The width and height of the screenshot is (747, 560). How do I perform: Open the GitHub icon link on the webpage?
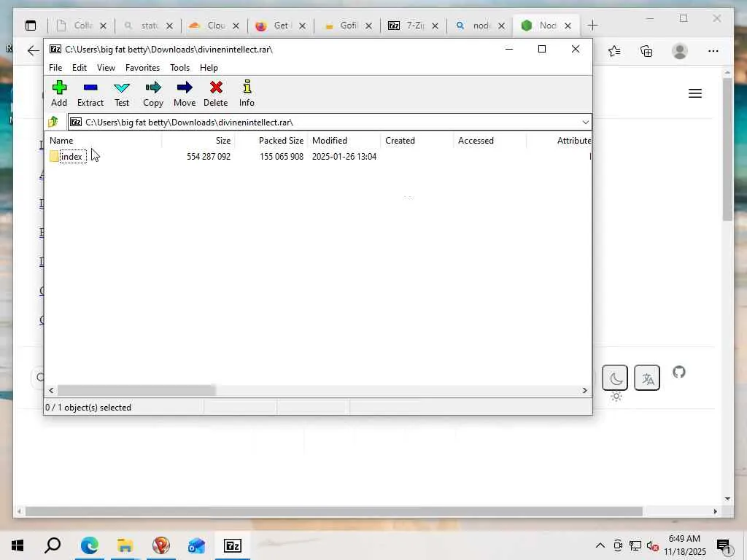[x=679, y=372]
